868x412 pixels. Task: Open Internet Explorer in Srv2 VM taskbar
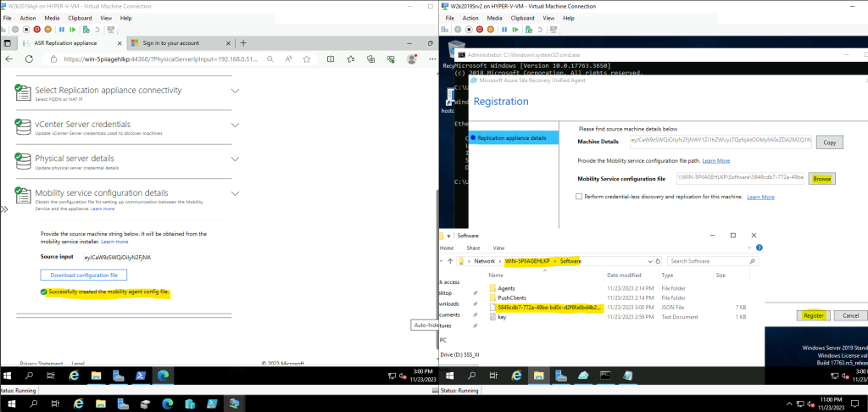coord(516,376)
